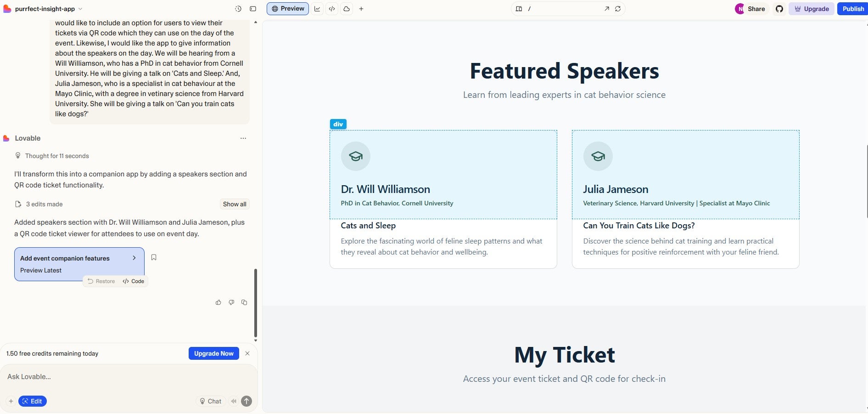Expand the 'Add event companion features' card
The image size is (868, 414).
[134, 258]
